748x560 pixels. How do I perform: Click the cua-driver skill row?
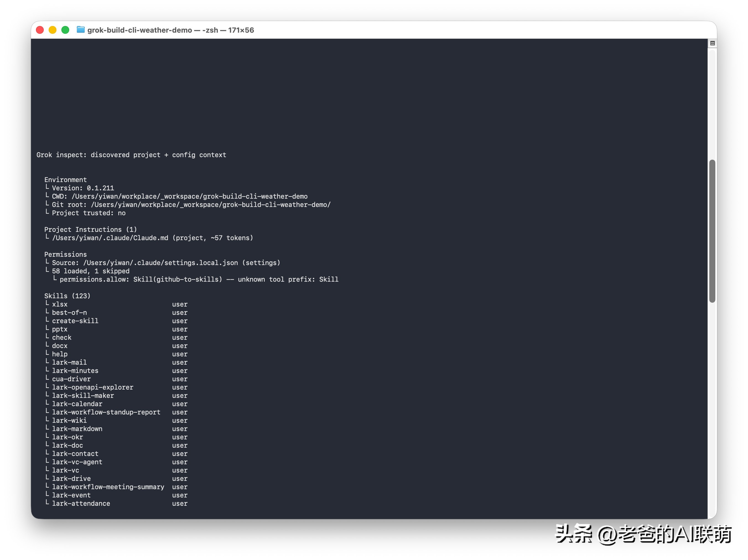116,379
